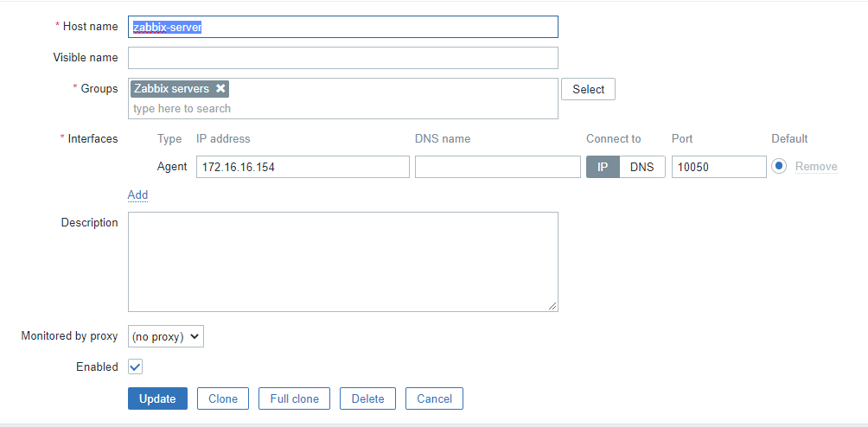Delete this host using Delete button

[x=368, y=398]
